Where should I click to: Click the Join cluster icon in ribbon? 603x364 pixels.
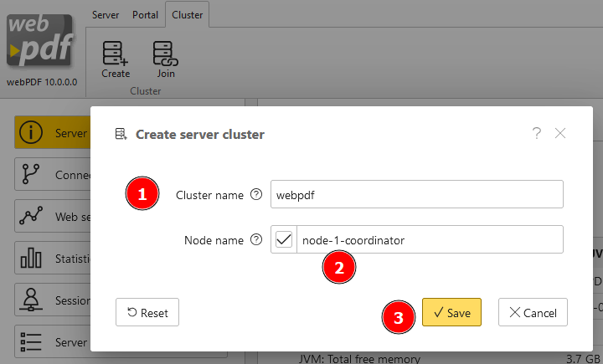point(166,53)
